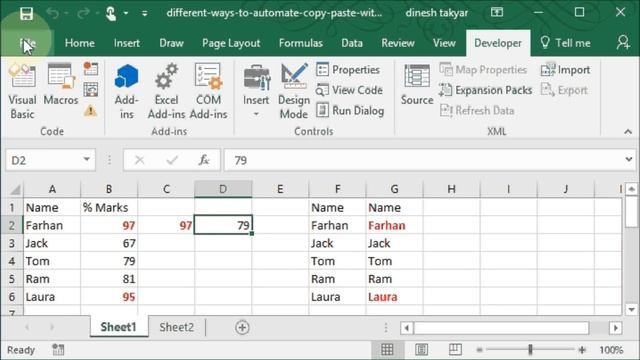Viewport: 640px width, 360px height.
Task: Switch to the Data tab
Action: (x=352, y=43)
